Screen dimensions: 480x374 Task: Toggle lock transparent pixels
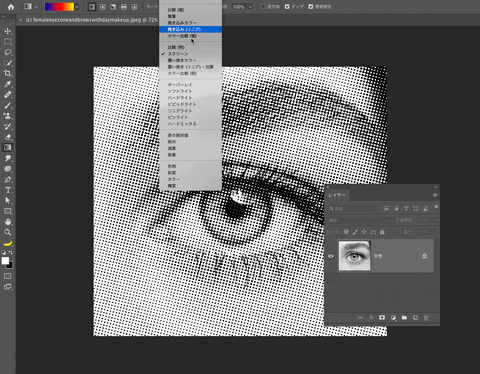[x=346, y=232]
